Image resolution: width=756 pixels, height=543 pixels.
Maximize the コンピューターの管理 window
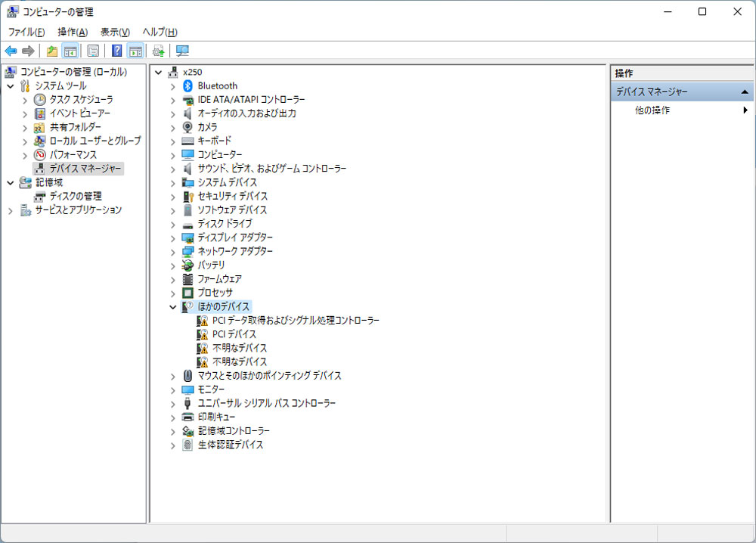pos(702,11)
